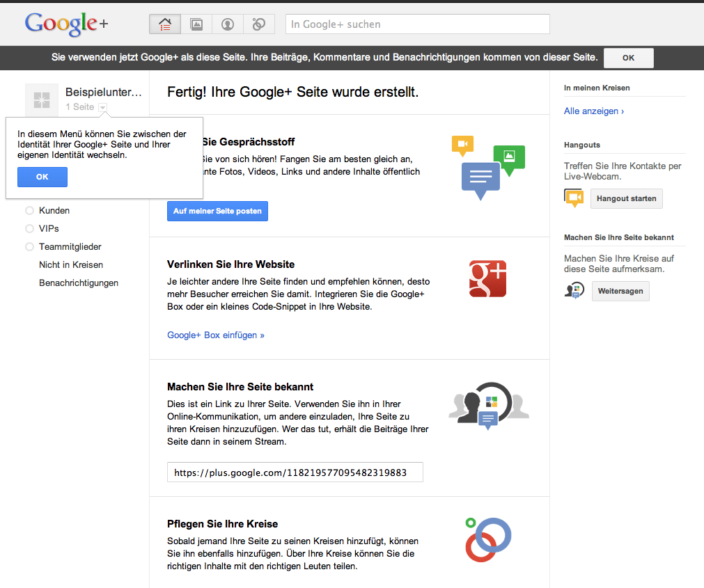Open the Profile icon in toolbar
The image size is (704, 588).
(x=228, y=24)
